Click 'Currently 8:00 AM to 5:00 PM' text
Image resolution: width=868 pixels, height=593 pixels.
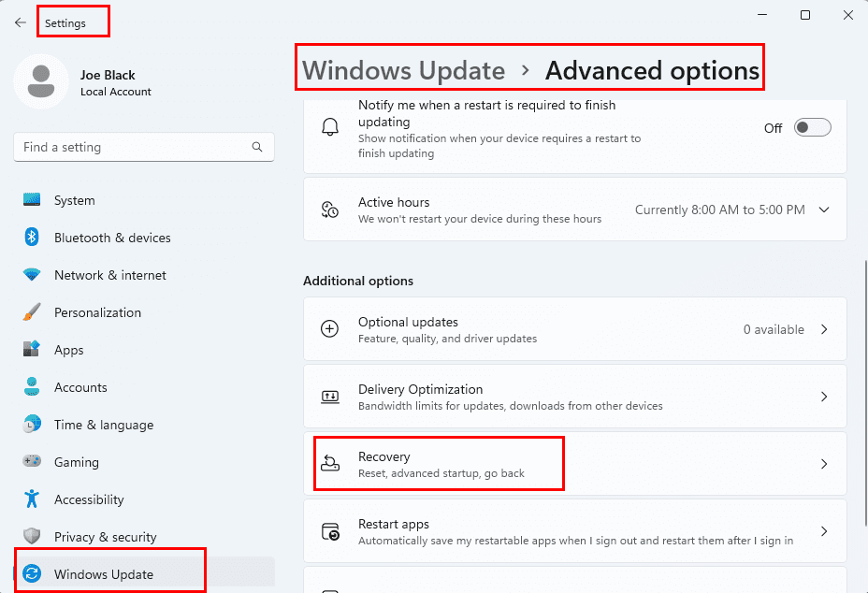pyautogui.click(x=719, y=210)
